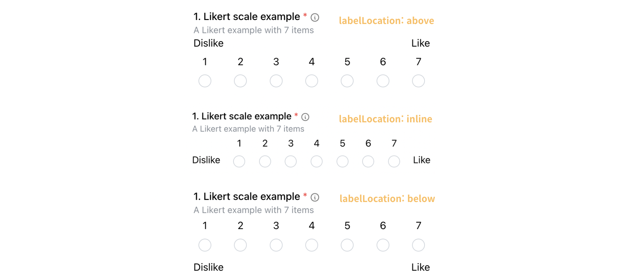The image size is (644, 278).
Task: Select the middle radio button of the below-label scale
Action: pyautogui.click(x=311, y=245)
